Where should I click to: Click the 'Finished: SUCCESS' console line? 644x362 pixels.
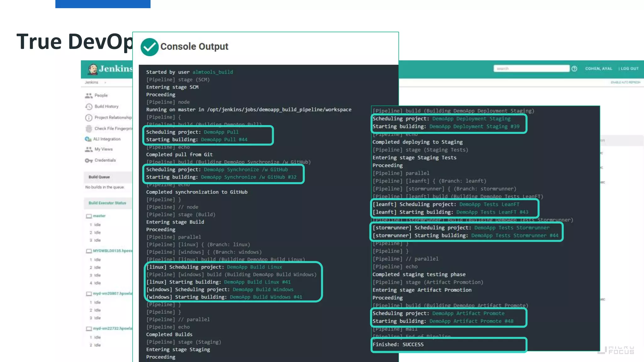click(x=398, y=344)
